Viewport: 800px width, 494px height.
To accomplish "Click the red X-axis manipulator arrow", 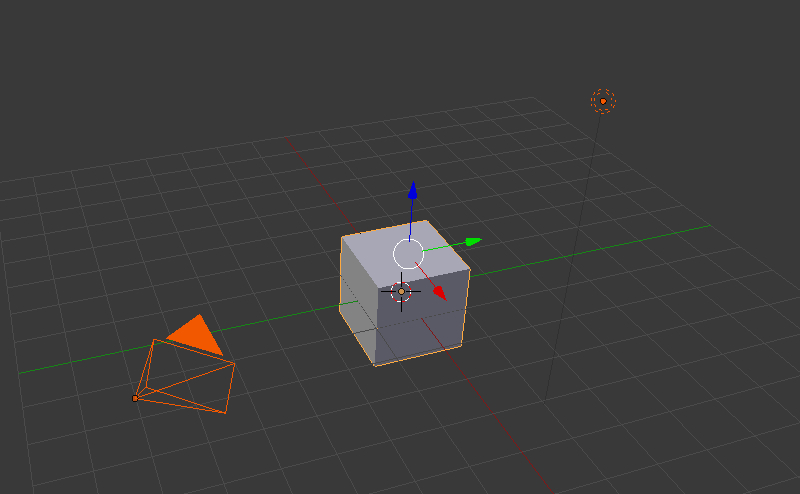I will tap(439, 293).
